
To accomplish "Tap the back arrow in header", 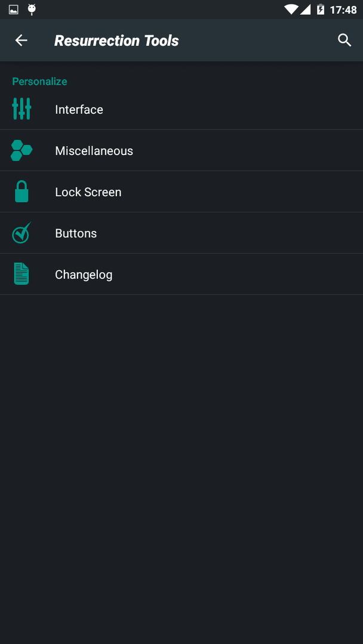I will point(21,41).
